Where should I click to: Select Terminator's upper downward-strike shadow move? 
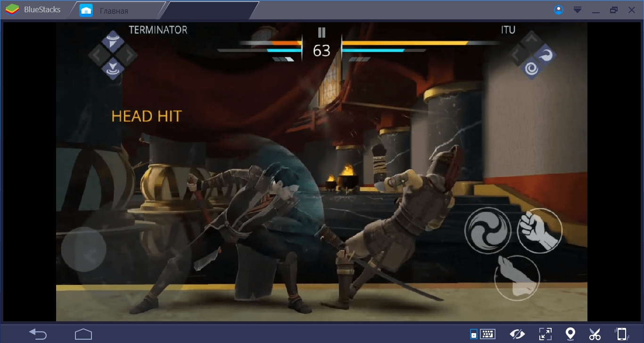point(113,42)
